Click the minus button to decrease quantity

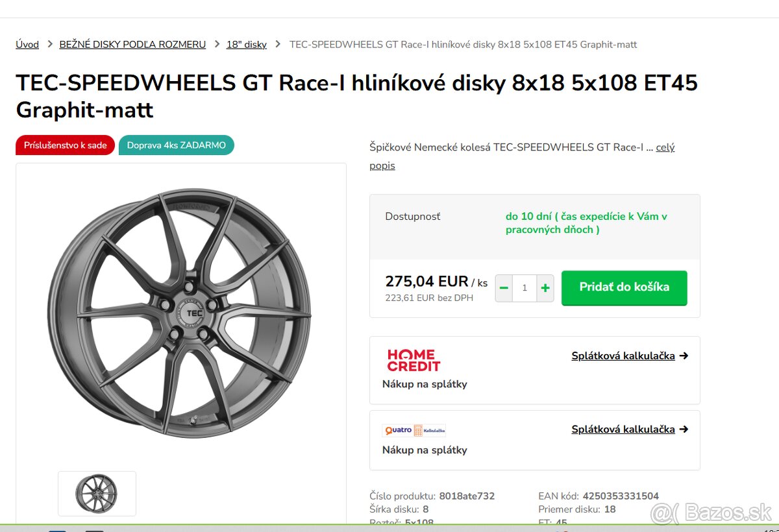[x=503, y=287]
